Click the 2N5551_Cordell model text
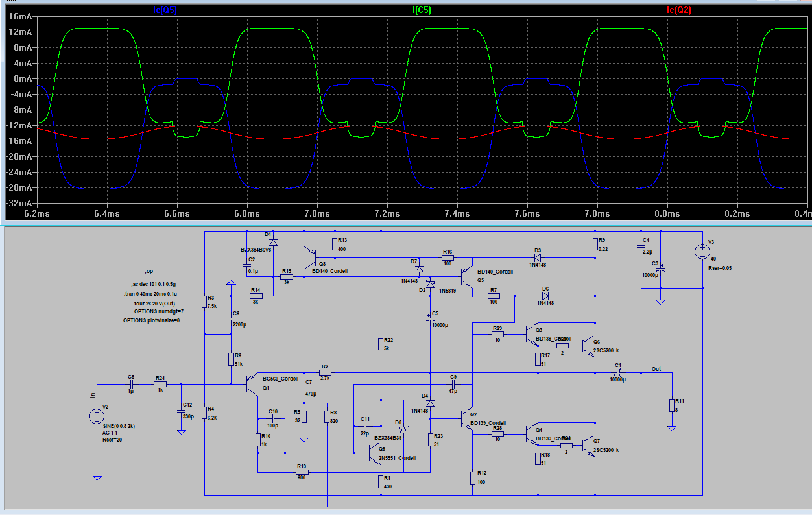812x515 pixels. pos(398,457)
